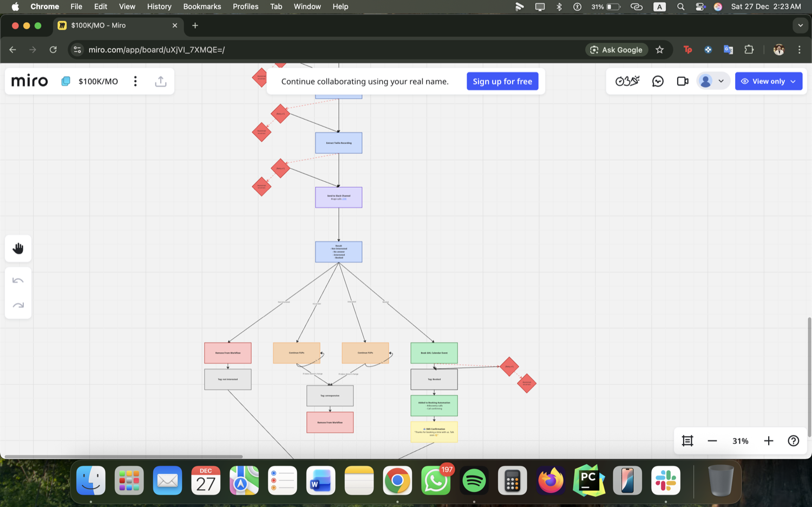
Task: Open the View menu
Action: click(127, 6)
